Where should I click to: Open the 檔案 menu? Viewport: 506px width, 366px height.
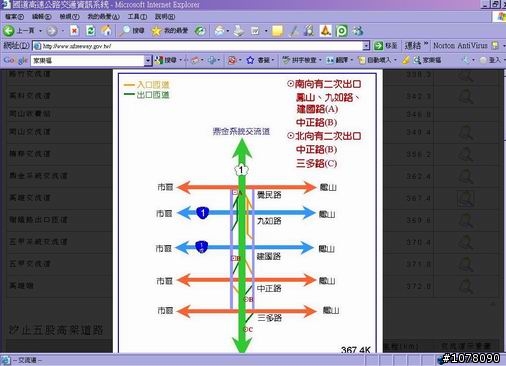[x=14, y=17]
